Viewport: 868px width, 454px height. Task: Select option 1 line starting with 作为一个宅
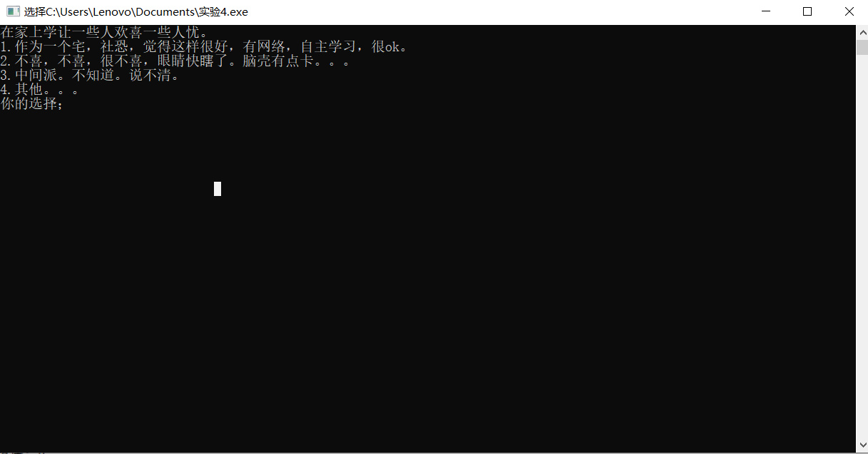(x=204, y=47)
